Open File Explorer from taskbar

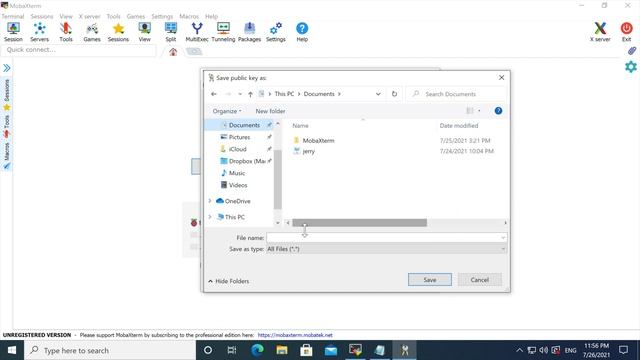coord(282,350)
